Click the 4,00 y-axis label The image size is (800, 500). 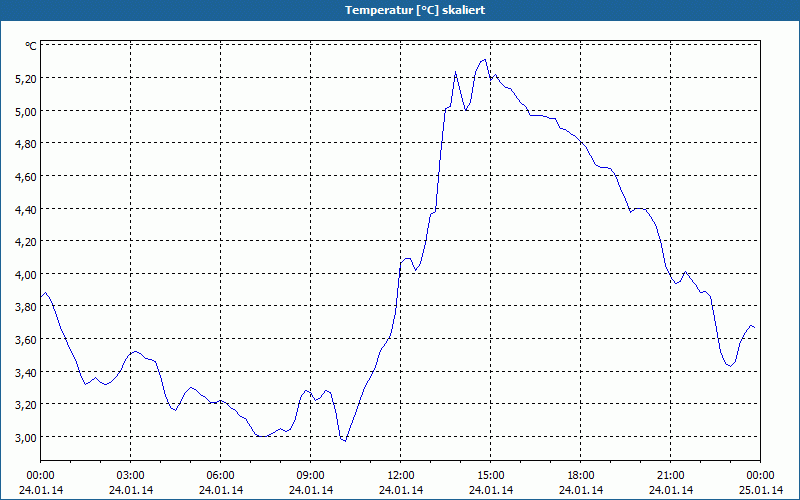tap(26, 274)
